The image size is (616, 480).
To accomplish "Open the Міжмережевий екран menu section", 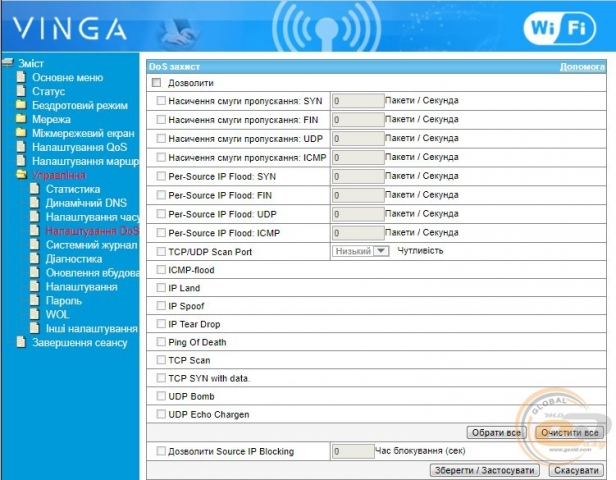I will coord(83,133).
